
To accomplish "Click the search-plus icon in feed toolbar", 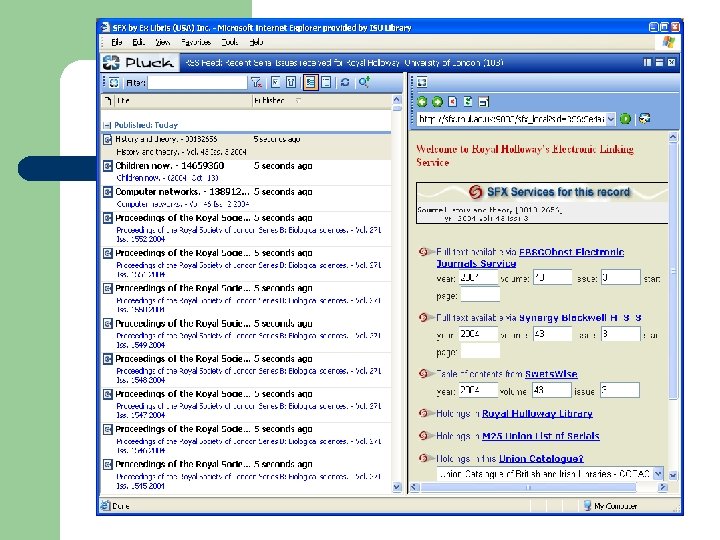I will pos(364,83).
